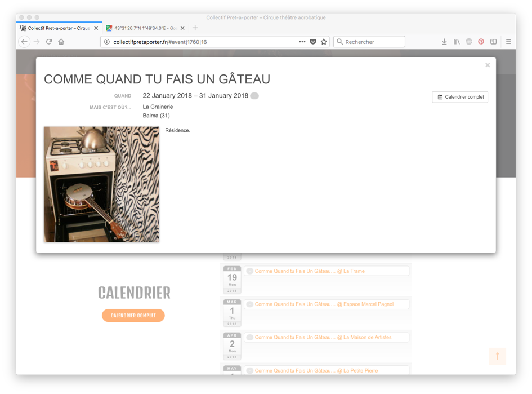Click the FEB 19 date badge
The height and width of the screenshot is (394, 532).
pos(232,280)
